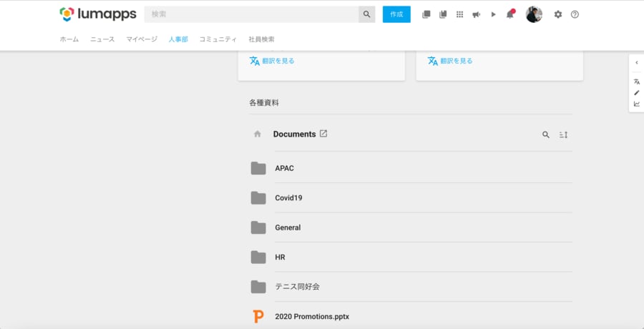Go to Documents home root icon
This screenshot has height=329, width=644.
click(258, 134)
